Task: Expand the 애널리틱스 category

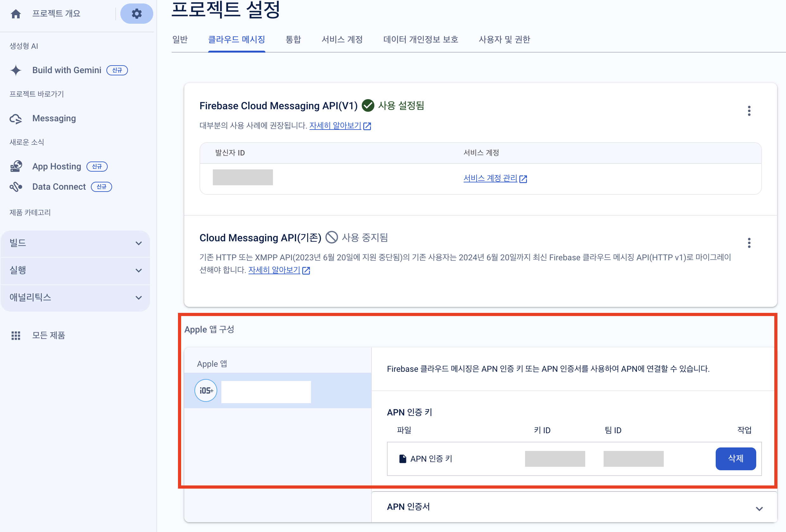Action: click(138, 298)
